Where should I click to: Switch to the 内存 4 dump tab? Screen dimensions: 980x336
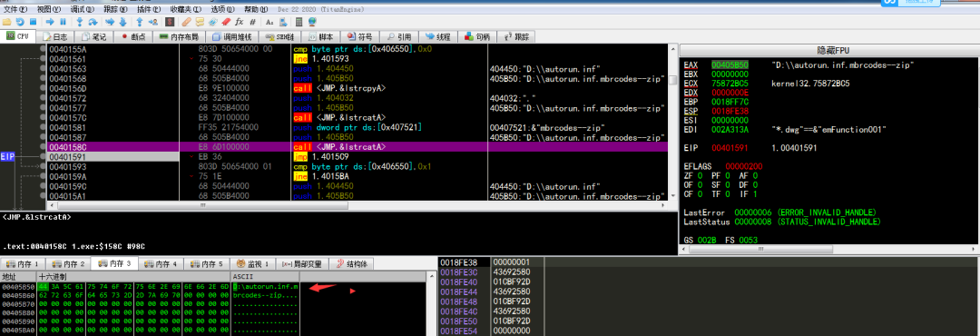point(162,264)
